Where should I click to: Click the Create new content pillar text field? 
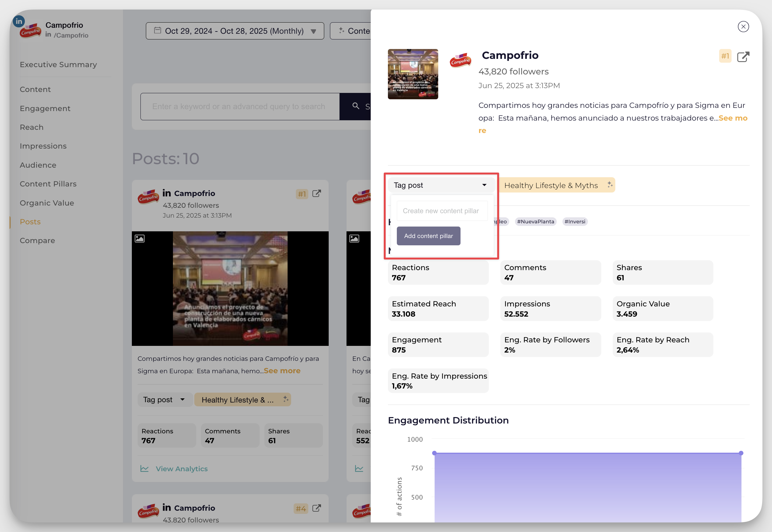(442, 211)
